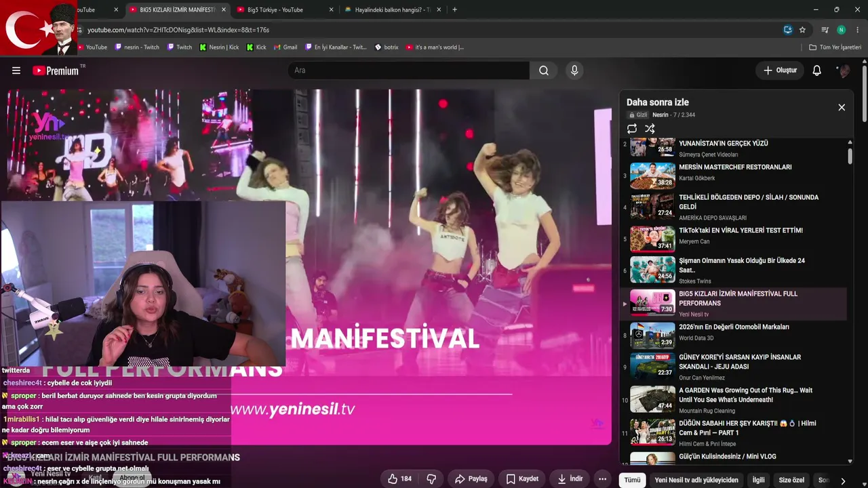Select Yeni Nesil tv adlı yükleyiciden chip
The image size is (868, 488).
696,480
